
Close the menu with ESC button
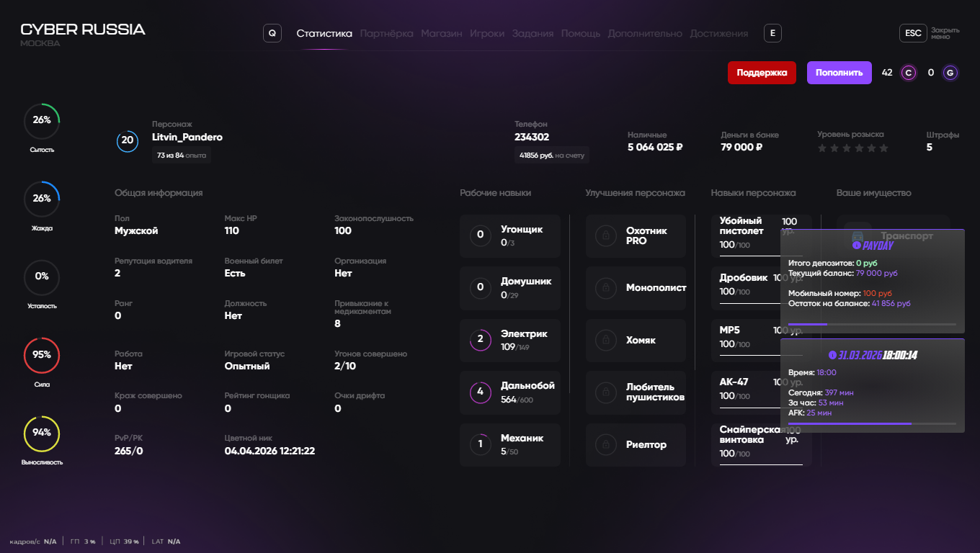coord(913,33)
